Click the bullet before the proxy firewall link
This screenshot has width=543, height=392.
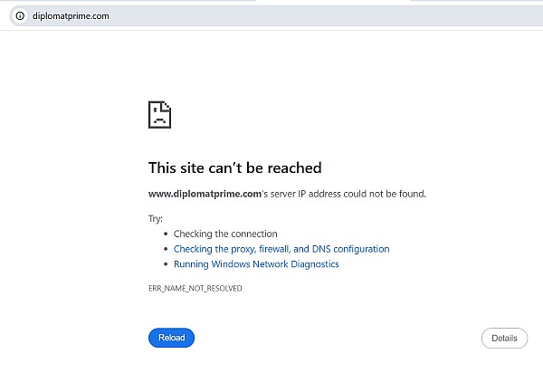coord(166,249)
